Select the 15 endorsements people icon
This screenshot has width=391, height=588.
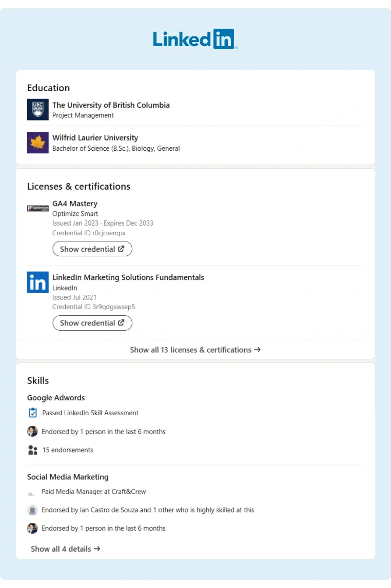32,450
